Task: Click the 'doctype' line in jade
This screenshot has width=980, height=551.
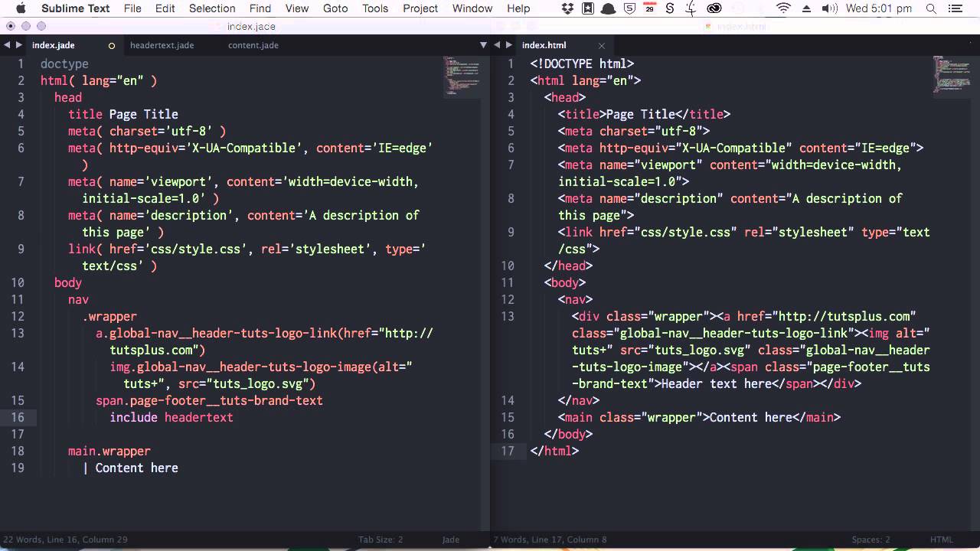Action: [x=64, y=64]
